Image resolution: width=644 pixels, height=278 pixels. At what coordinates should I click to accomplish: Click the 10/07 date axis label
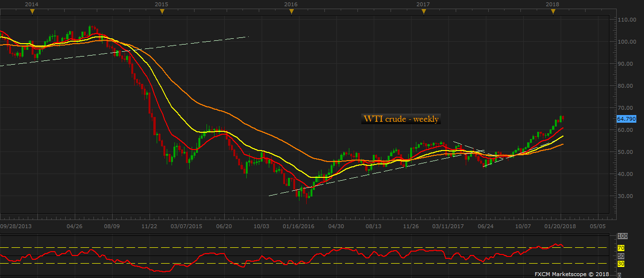pos(523,226)
